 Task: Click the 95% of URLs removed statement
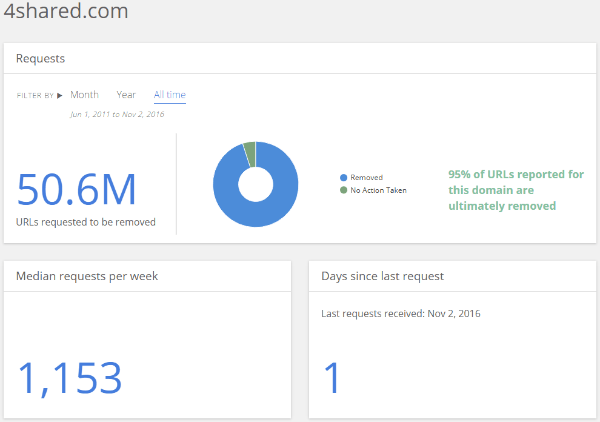pyautogui.click(x=516, y=190)
